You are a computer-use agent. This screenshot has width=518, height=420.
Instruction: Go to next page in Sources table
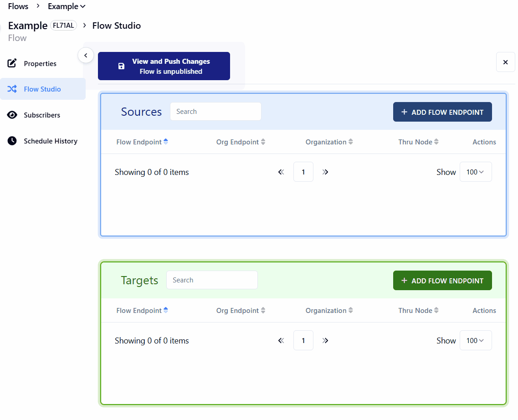point(325,172)
